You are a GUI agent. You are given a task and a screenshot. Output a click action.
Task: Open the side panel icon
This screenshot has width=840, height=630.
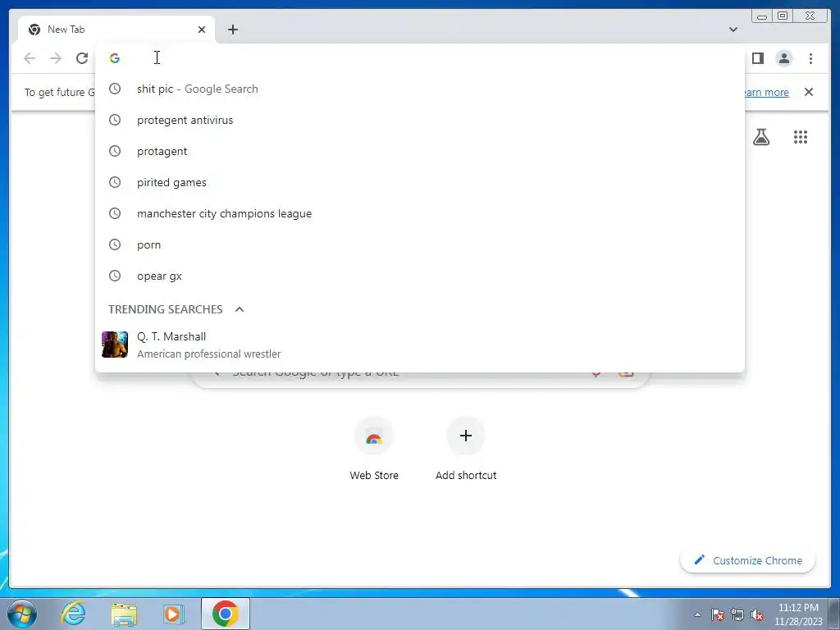pos(757,58)
